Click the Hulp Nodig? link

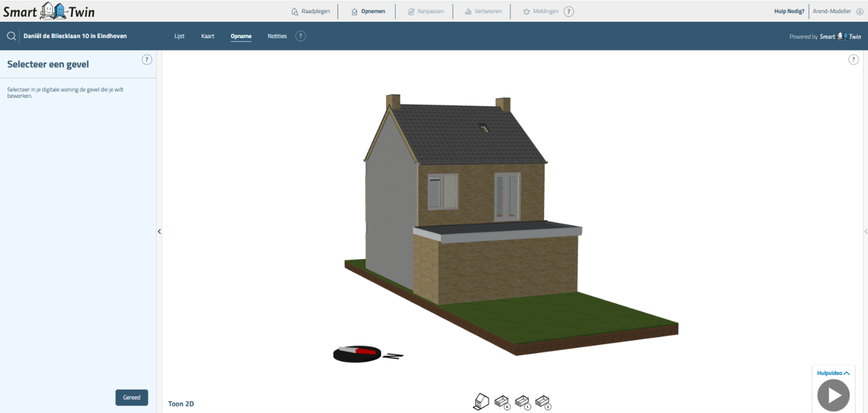point(789,11)
